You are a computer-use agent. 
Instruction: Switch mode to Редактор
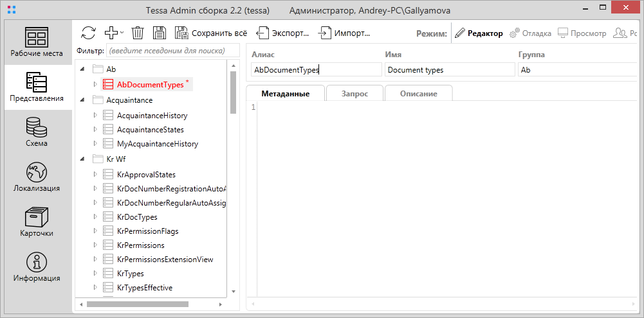(479, 33)
